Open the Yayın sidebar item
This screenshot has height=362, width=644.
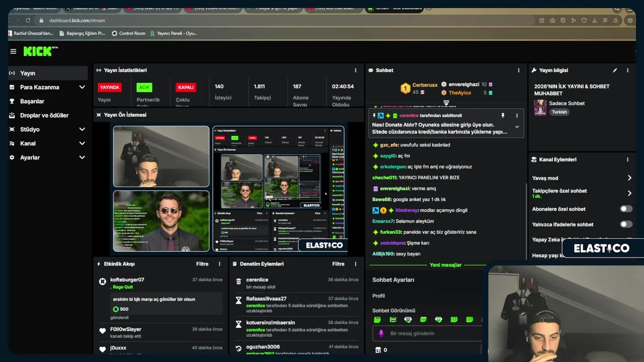click(48, 73)
